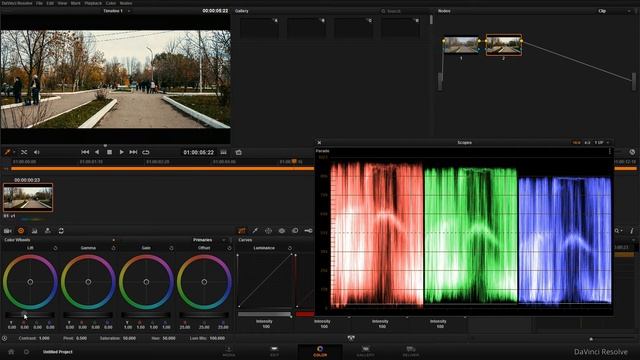The image size is (640, 360).
Task: Reset the Lift color wheel
Action: (x=55, y=248)
